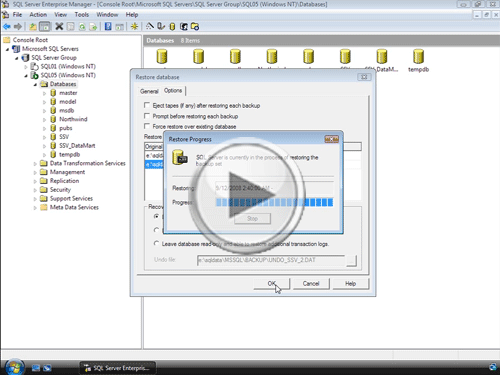Click the SQL Server Enterpris... taskbar button
Screen dimensions: 500x375
point(117,368)
